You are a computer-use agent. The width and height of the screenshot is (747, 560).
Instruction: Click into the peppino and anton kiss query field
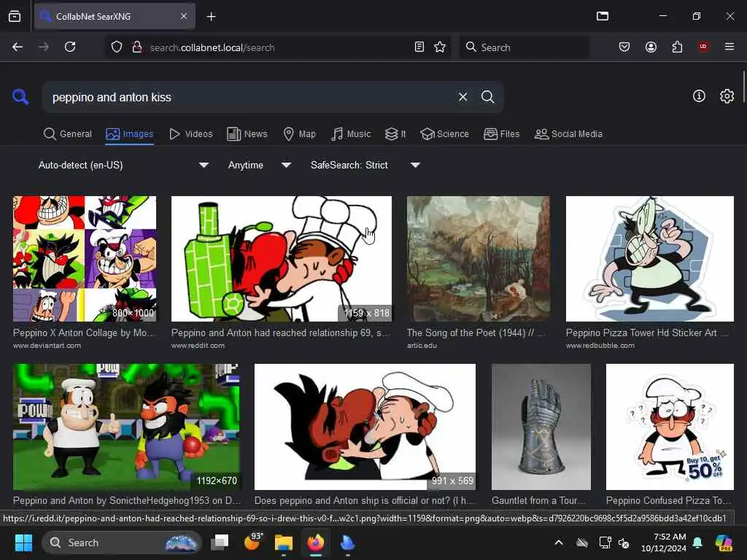pos(248,97)
